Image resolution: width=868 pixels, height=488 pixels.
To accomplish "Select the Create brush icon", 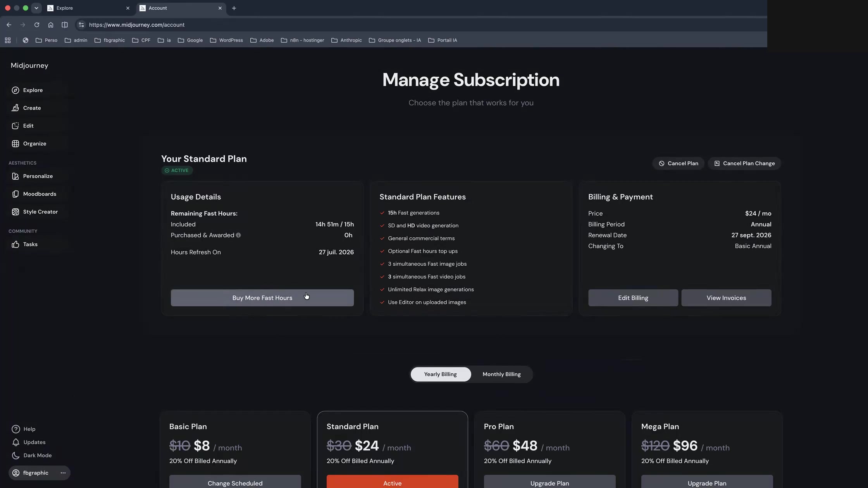I will coord(15,108).
